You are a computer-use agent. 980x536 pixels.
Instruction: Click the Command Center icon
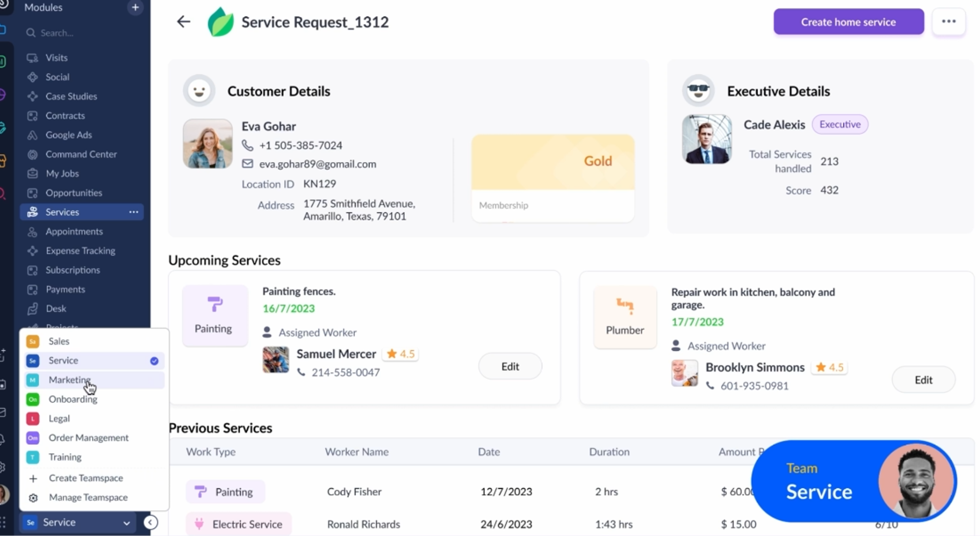tap(32, 154)
